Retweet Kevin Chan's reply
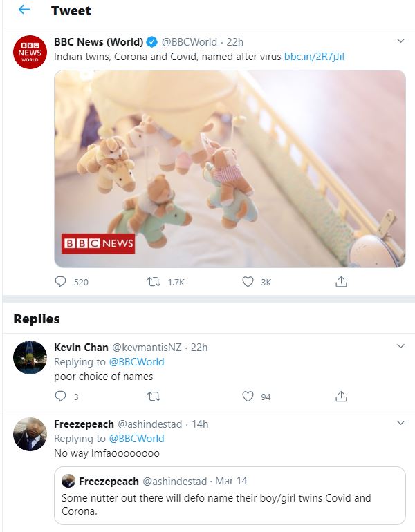Image resolution: width=415 pixels, height=532 pixels. (155, 397)
